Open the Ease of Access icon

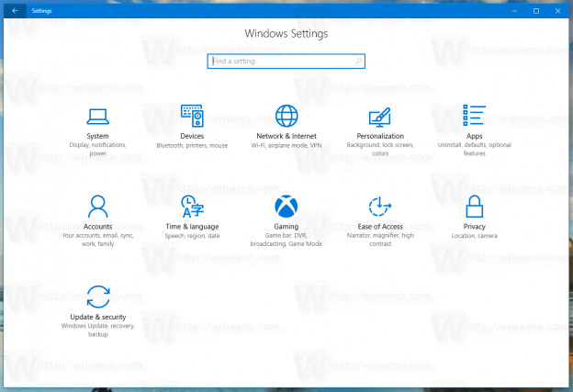point(380,207)
